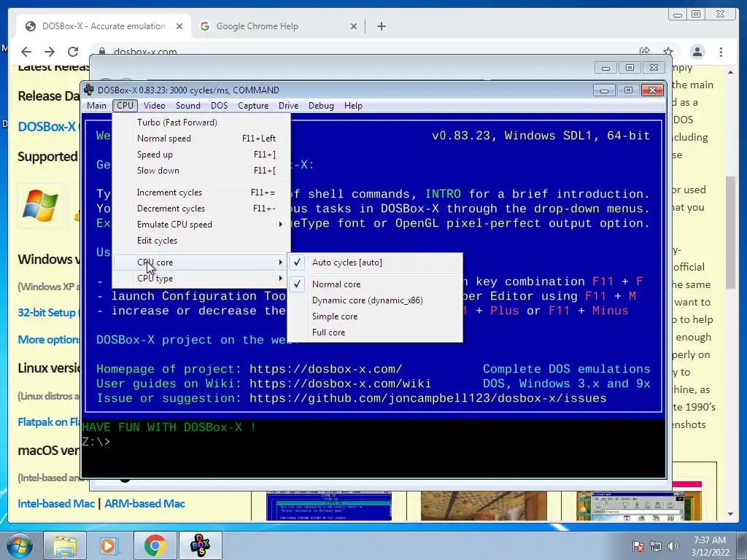This screenshot has height=560, width=747.
Task: Select Normal core checked option
Action: (375, 284)
